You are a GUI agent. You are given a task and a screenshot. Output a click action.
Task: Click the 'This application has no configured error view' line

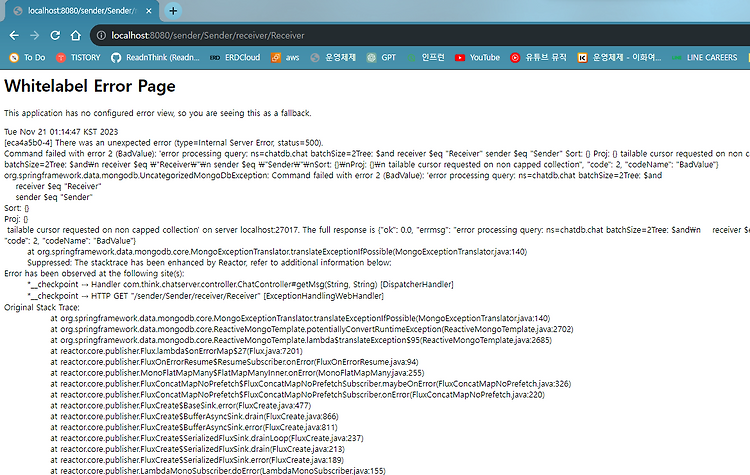[158, 113]
